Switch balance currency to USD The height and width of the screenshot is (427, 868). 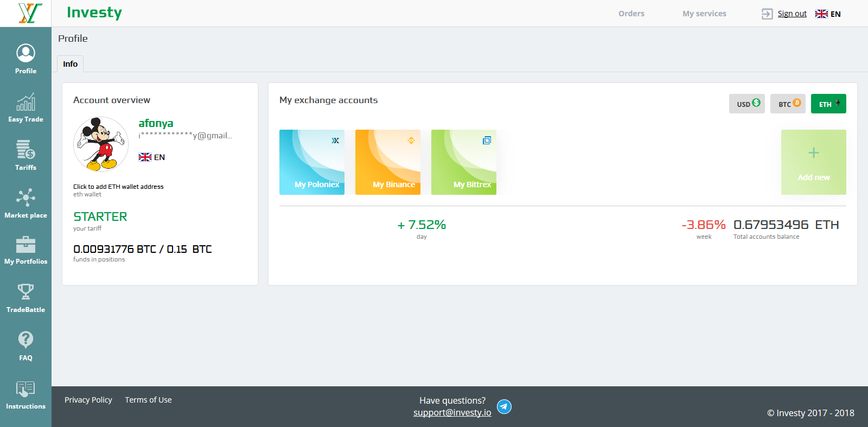(x=747, y=104)
